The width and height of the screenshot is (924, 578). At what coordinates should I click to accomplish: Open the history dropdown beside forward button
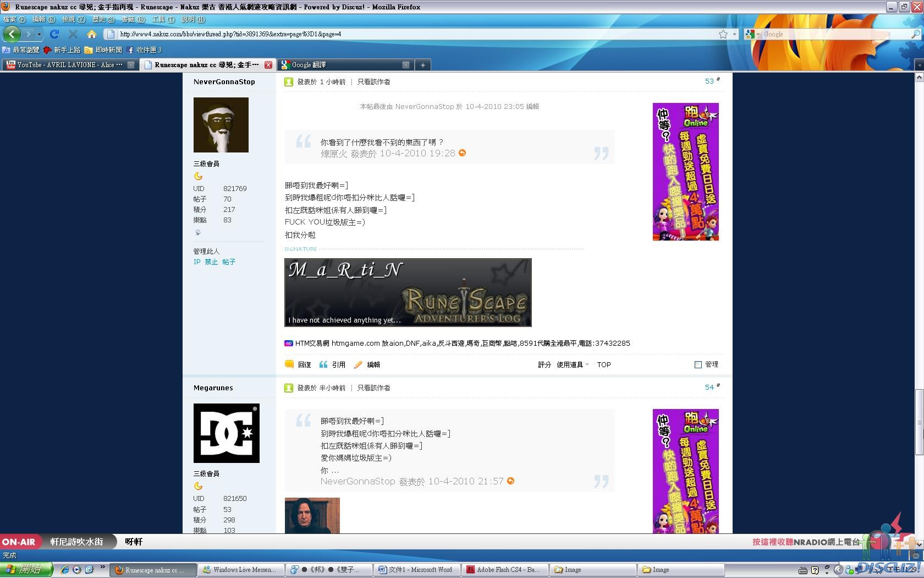coord(39,34)
